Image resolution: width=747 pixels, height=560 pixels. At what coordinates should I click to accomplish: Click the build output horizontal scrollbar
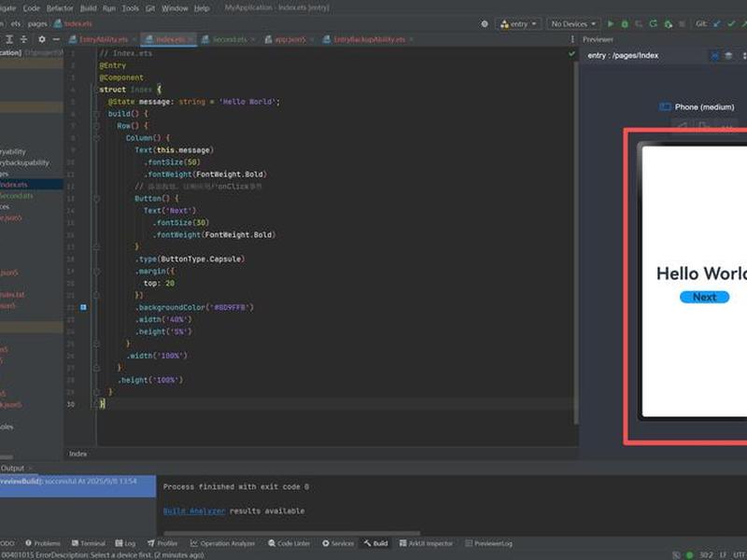pyautogui.click(x=291, y=533)
